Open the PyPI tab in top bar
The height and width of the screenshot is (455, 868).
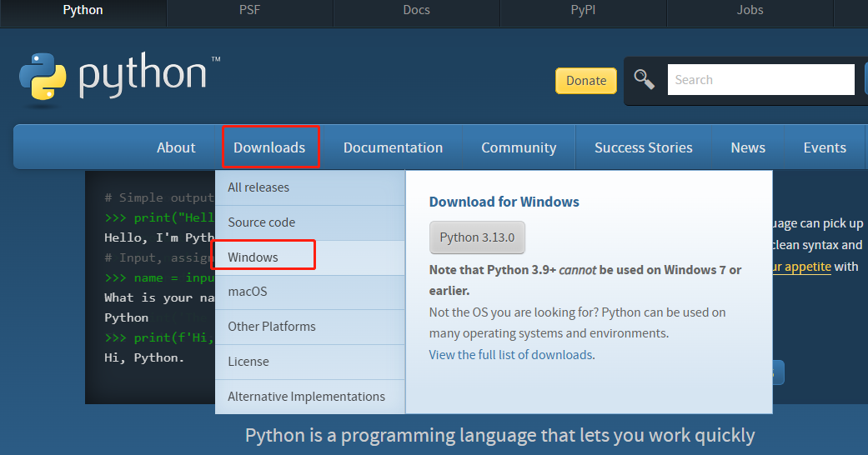(583, 11)
